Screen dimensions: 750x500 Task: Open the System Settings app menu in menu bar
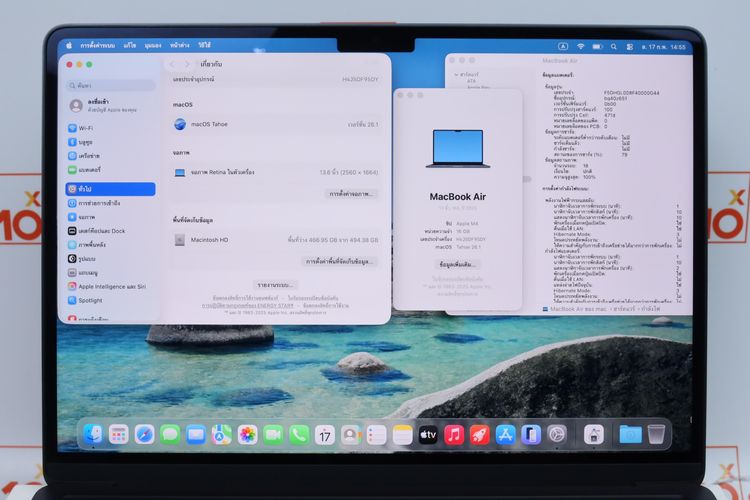pos(98,45)
